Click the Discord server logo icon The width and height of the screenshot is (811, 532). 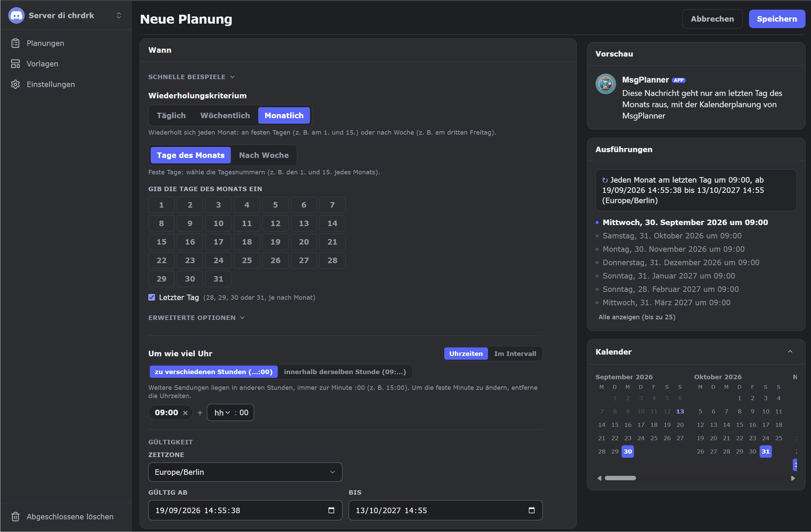[16, 15]
